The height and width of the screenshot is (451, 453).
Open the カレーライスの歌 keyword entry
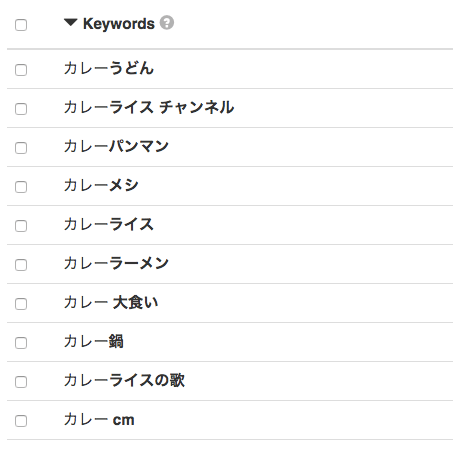click(x=124, y=380)
